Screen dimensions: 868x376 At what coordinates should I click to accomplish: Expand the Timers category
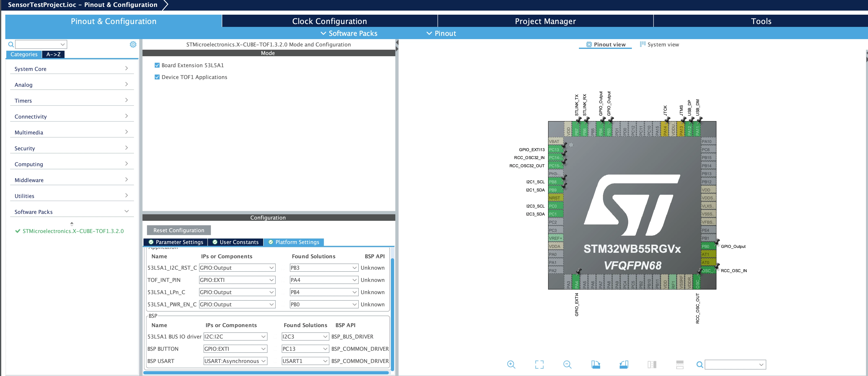coord(72,100)
